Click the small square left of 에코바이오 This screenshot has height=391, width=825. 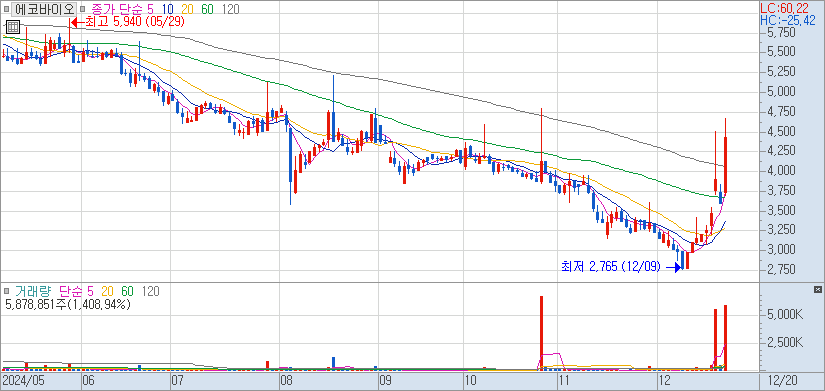click(x=6, y=9)
